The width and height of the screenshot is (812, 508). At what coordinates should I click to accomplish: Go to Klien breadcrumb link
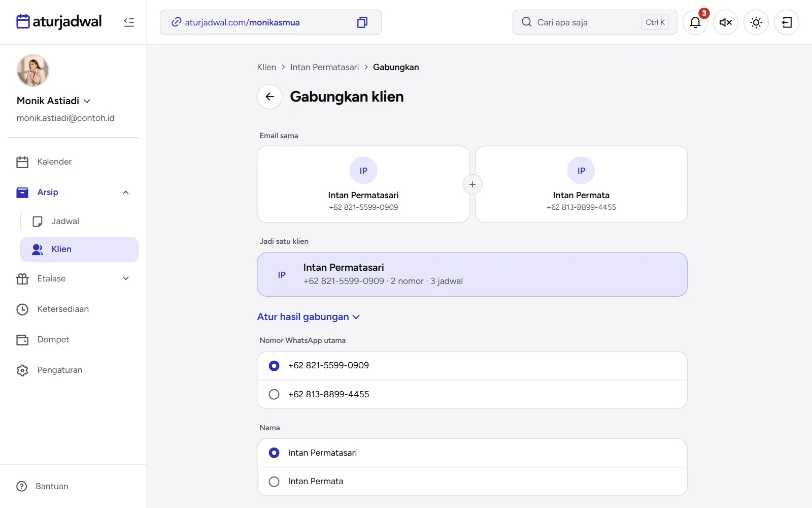pos(266,67)
